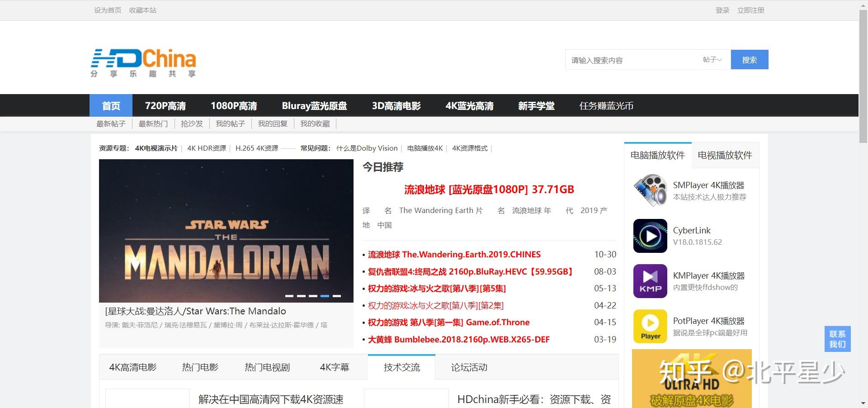The height and width of the screenshot is (408, 868).
Task: Open the 联系我们 floating contact button
Action: [x=837, y=339]
